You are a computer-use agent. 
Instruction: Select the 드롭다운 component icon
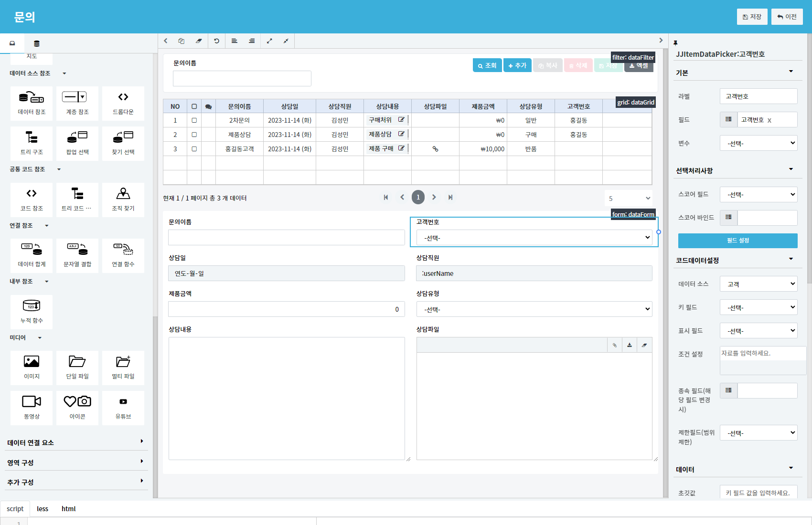pyautogui.click(x=123, y=103)
